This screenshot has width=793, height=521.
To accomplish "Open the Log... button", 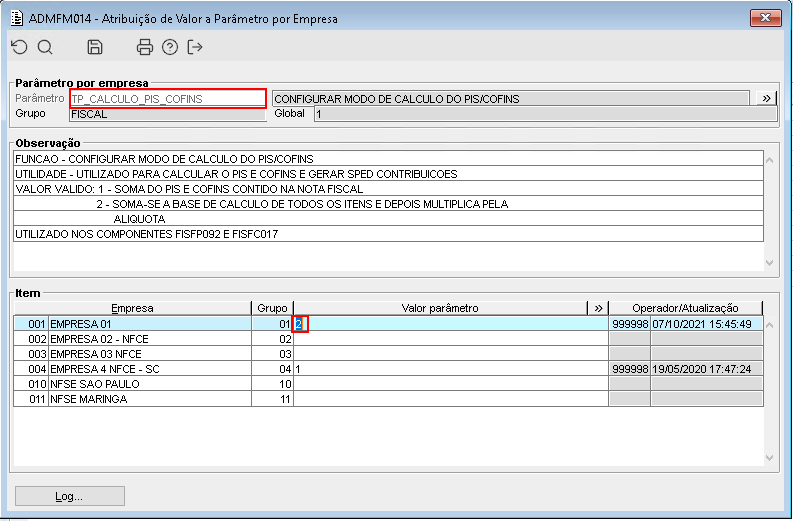I will point(70,496).
